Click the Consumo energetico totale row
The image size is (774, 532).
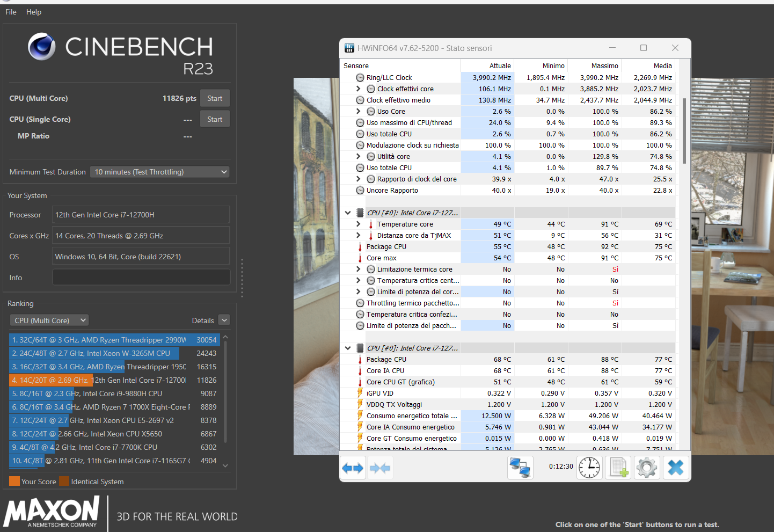[x=508, y=416]
